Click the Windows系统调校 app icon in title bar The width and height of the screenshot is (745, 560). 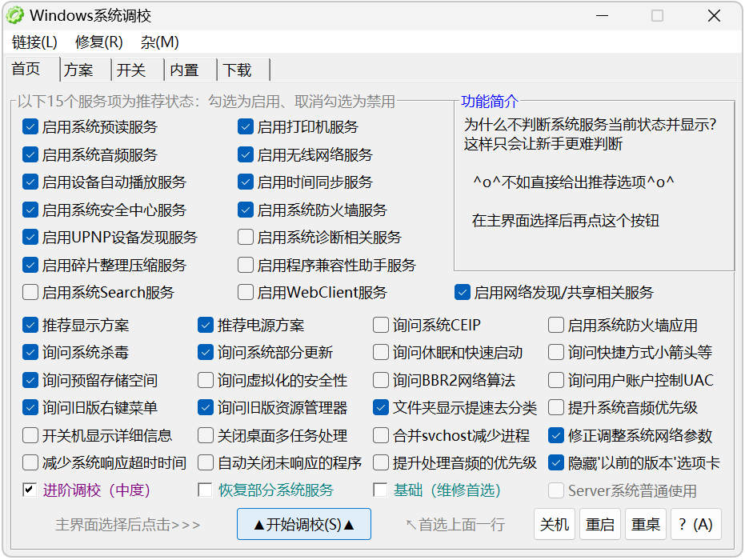[x=14, y=16]
